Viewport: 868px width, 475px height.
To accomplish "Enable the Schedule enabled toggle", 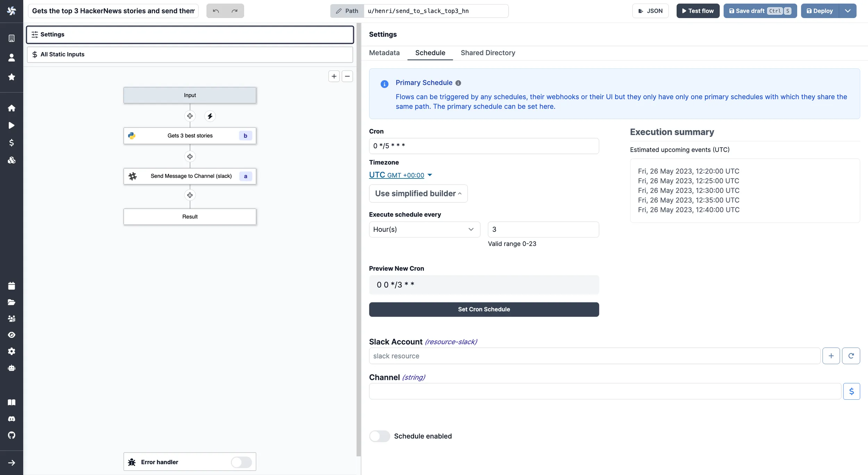I will pos(379,436).
